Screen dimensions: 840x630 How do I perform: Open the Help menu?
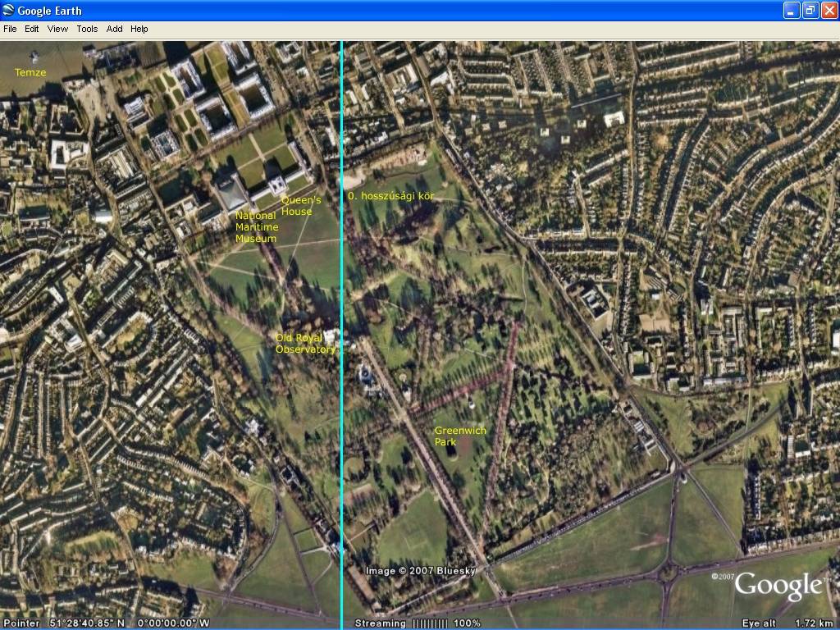pos(139,29)
